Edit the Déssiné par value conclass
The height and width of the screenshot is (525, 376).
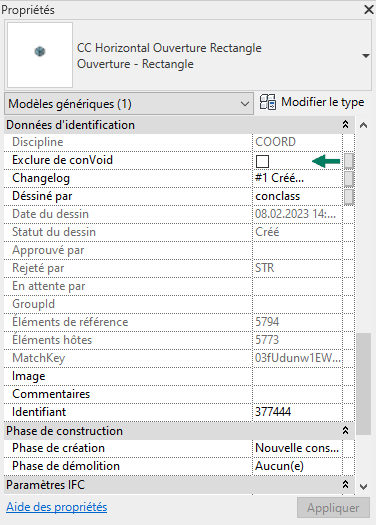[297, 196]
